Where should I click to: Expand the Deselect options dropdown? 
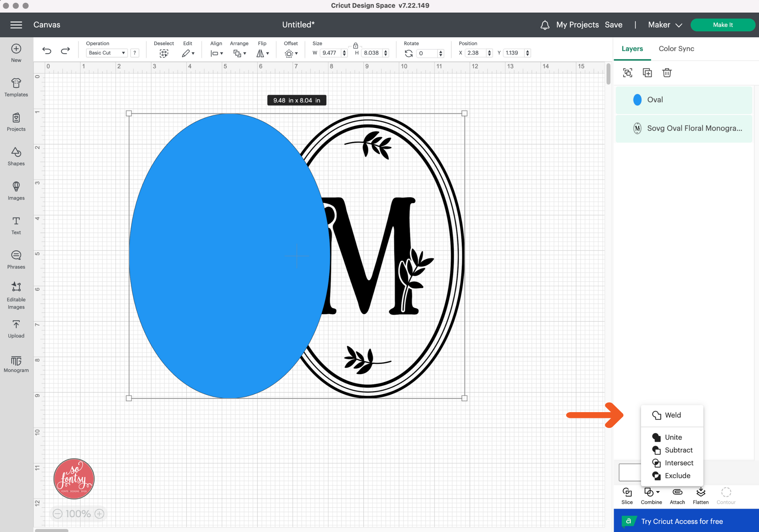pos(164,53)
